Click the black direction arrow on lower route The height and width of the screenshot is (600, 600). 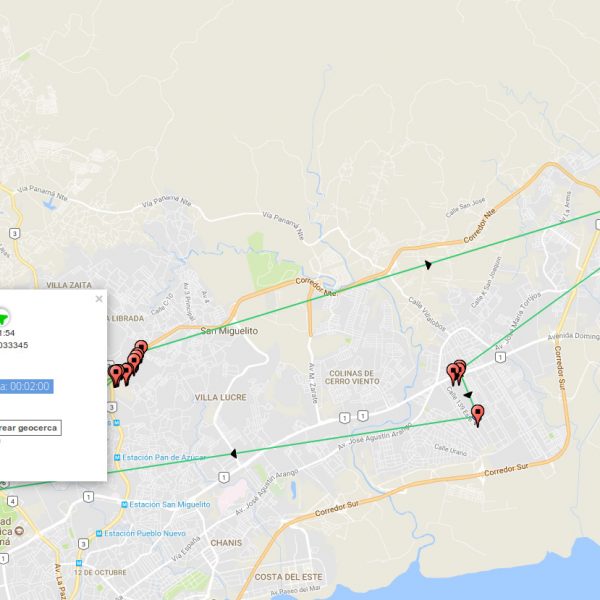point(234,453)
